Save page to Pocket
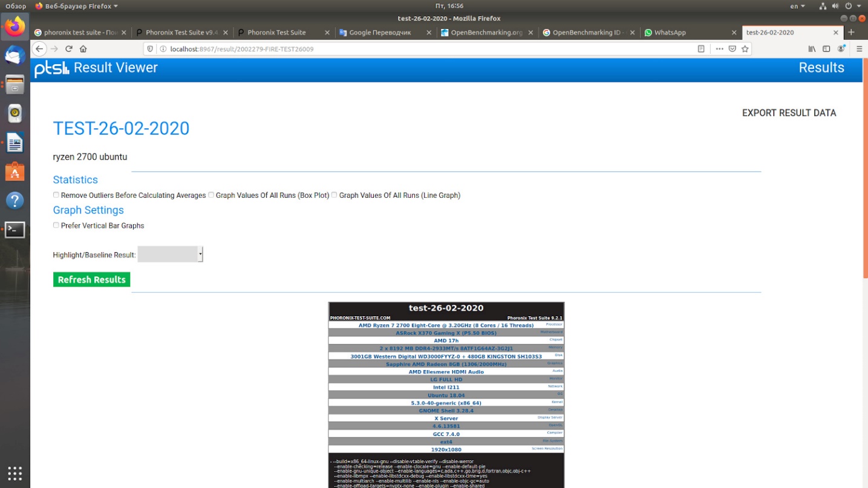The height and width of the screenshot is (488, 868). click(732, 49)
